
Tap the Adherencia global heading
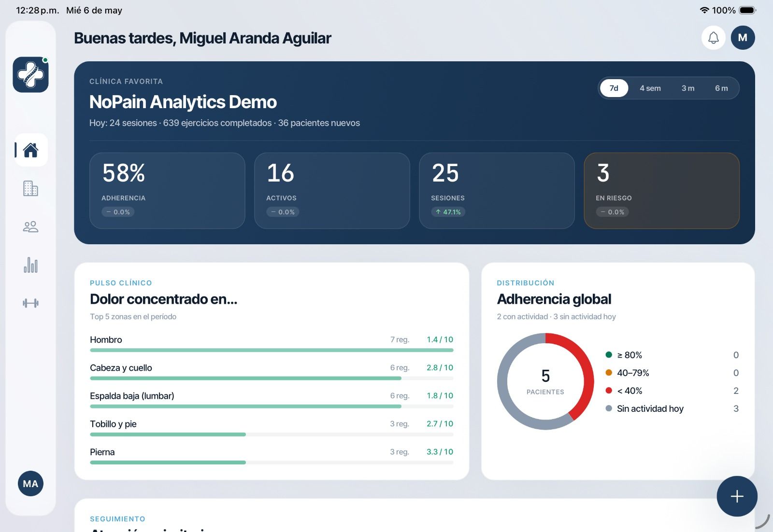pyautogui.click(x=554, y=299)
